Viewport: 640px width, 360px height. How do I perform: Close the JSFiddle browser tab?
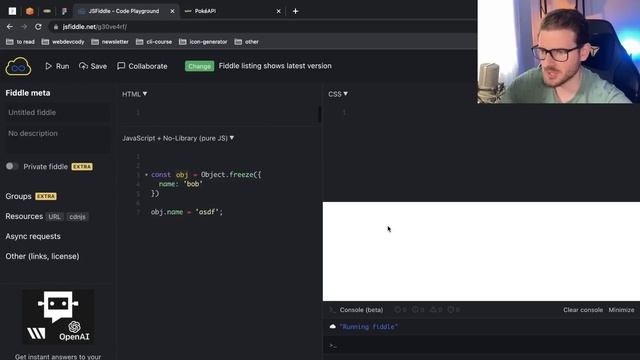(x=172, y=11)
